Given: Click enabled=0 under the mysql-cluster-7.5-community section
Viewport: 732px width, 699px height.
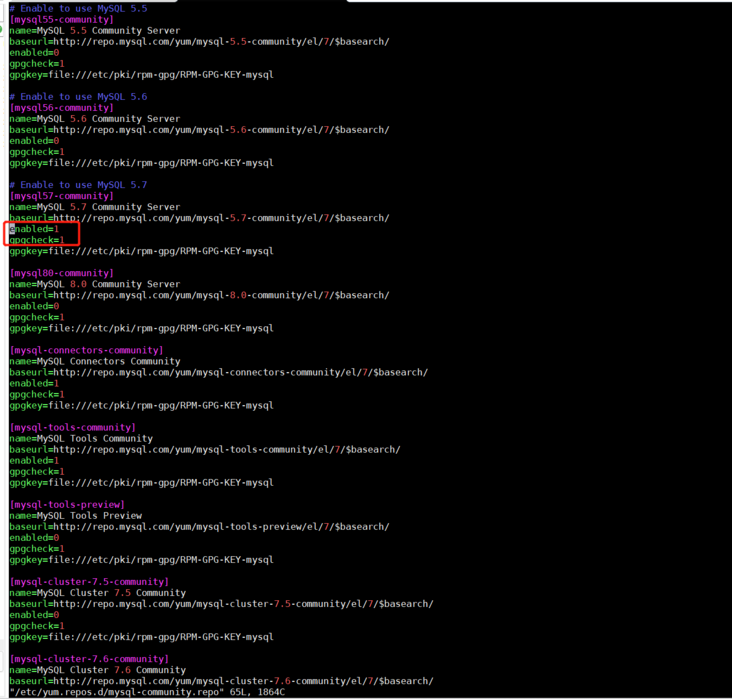Looking at the screenshot, I should [x=34, y=615].
